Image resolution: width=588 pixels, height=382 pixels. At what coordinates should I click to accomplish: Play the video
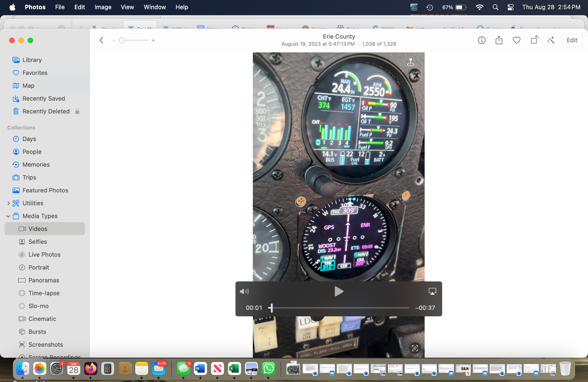(339, 291)
